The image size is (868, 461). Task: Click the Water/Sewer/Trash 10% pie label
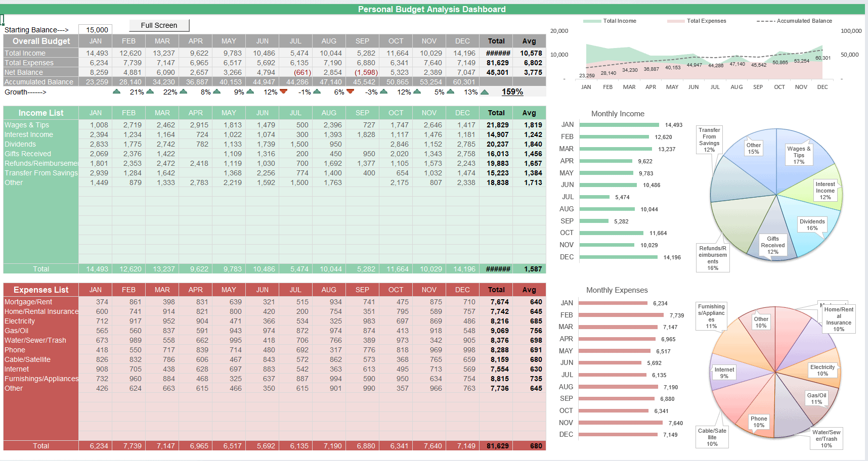pos(826,438)
